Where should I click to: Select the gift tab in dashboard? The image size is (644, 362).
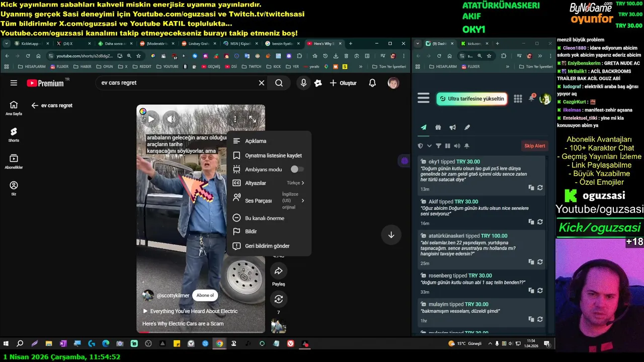[x=438, y=128]
